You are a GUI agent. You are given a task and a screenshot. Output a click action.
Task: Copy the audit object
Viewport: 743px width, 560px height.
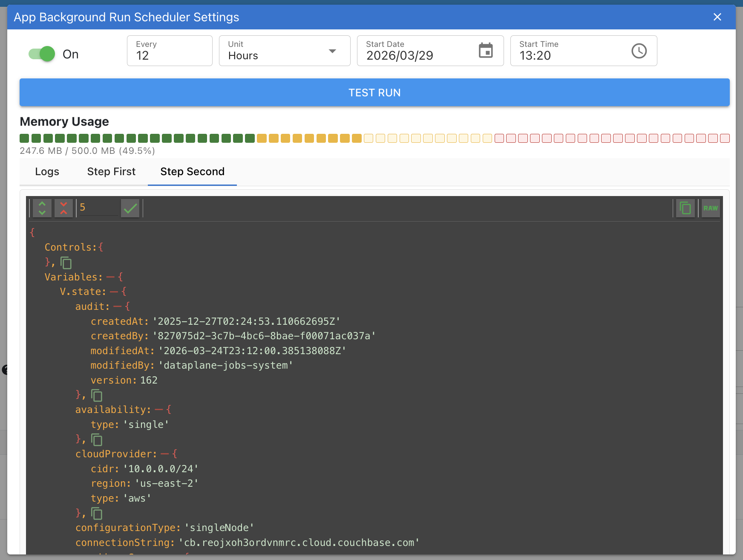click(97, 395)
